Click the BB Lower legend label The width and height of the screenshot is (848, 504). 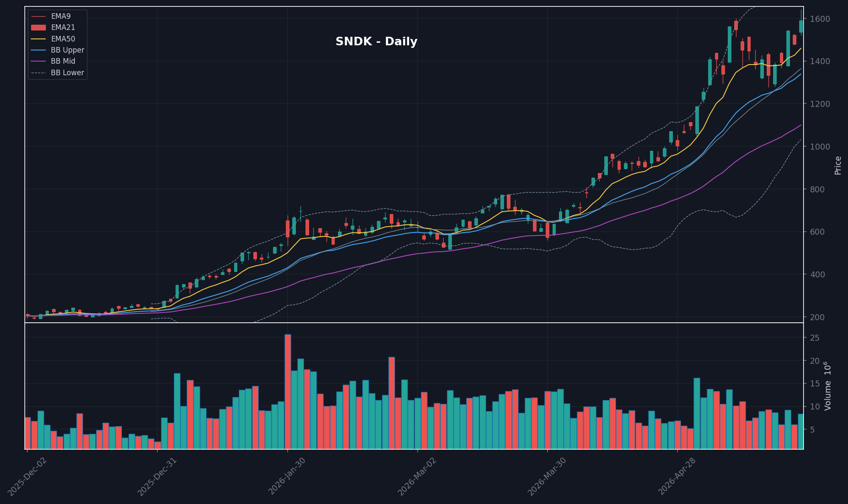click(68, 73)
